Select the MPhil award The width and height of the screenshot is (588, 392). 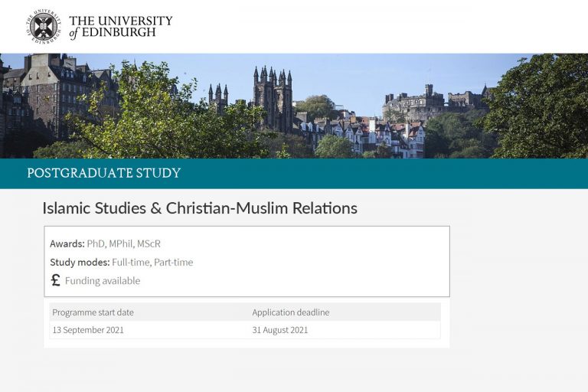(121, 243)
